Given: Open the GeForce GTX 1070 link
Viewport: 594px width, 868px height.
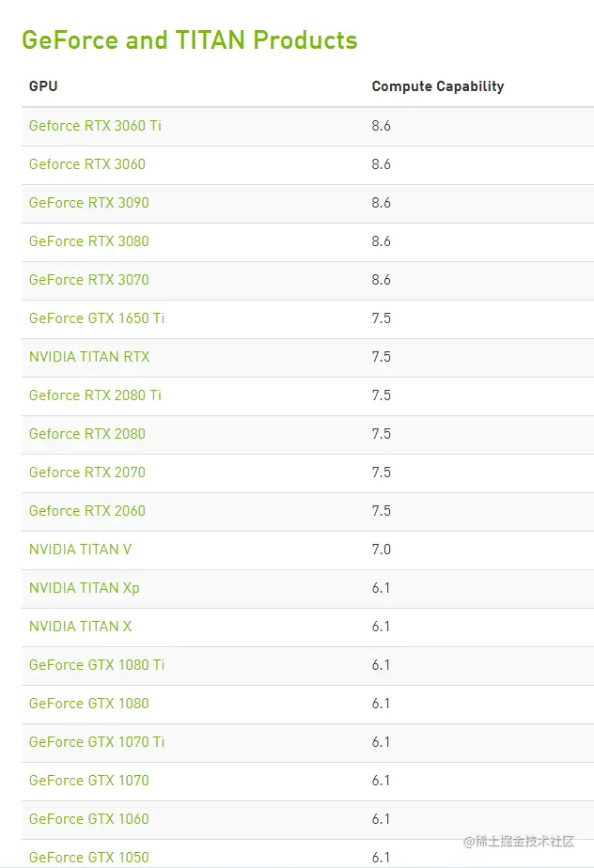Looking at the screenshot, I should point(89,780).
